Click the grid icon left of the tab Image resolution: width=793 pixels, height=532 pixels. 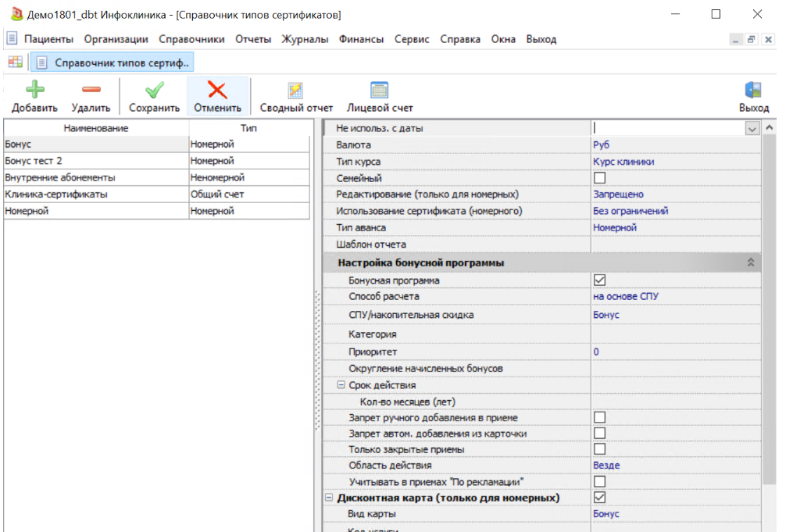point(16,62)
